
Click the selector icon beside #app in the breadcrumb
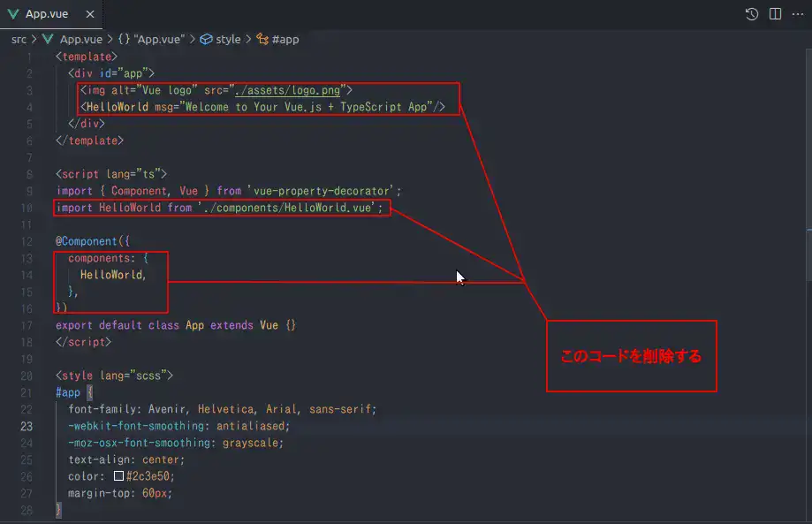pyautogui.click(x=262, y=39)
